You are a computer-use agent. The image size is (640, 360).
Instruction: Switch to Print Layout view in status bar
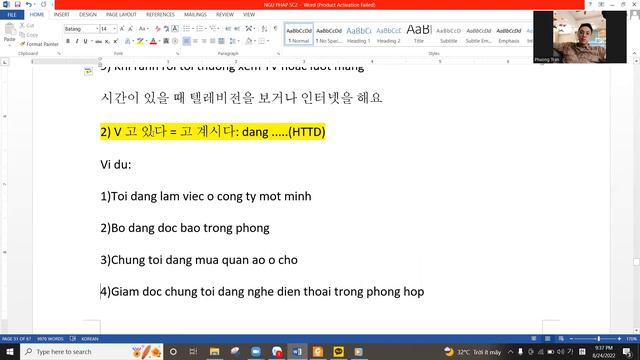(x=547, y=339)
